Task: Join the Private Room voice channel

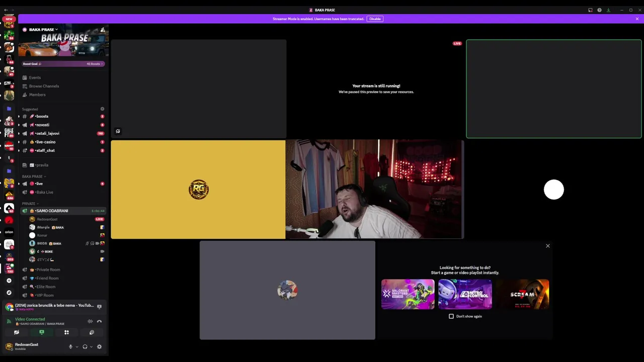Action: coord(62,269)
